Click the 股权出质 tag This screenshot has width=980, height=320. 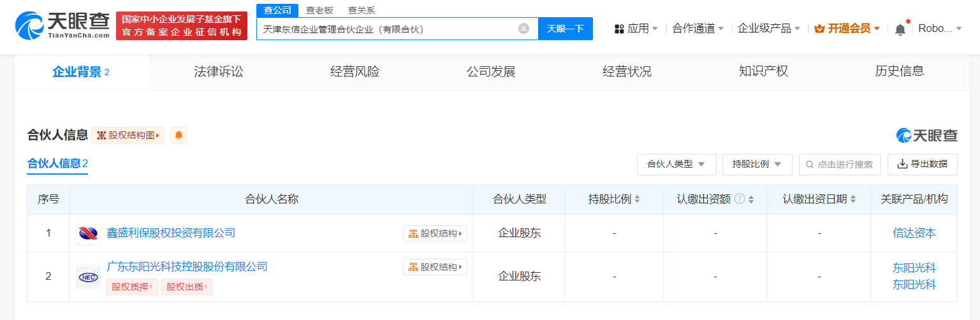coord(187,287)
